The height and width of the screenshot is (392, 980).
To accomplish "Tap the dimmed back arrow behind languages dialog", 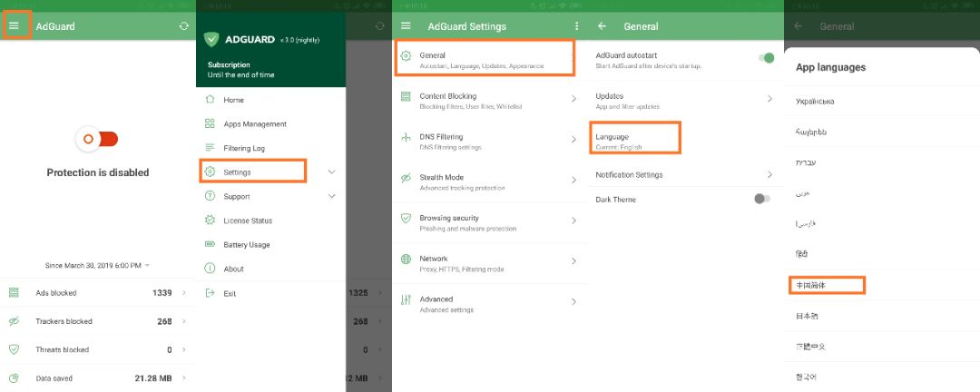I will (799, 26).
